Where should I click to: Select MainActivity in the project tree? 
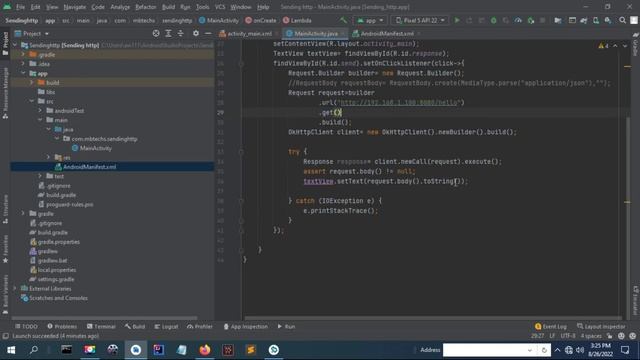pyautogui.click(x=96, y=148)
